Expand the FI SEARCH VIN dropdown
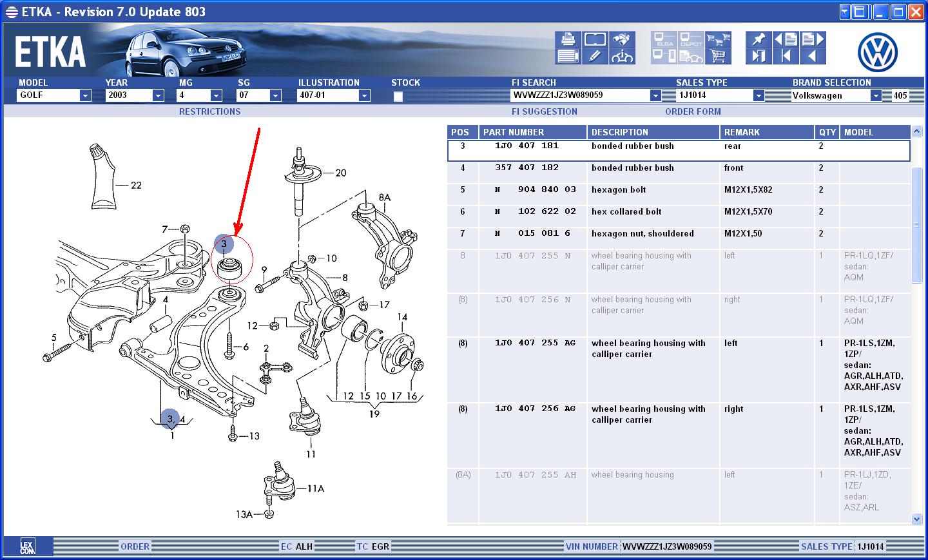Viewport: 928px width, 560px height. click(x=655, y=95)
